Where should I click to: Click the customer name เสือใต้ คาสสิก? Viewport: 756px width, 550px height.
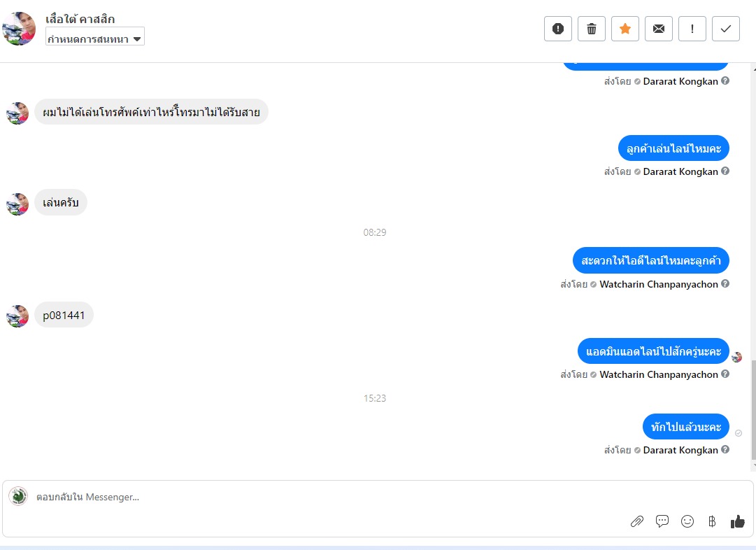coord(80,20)
